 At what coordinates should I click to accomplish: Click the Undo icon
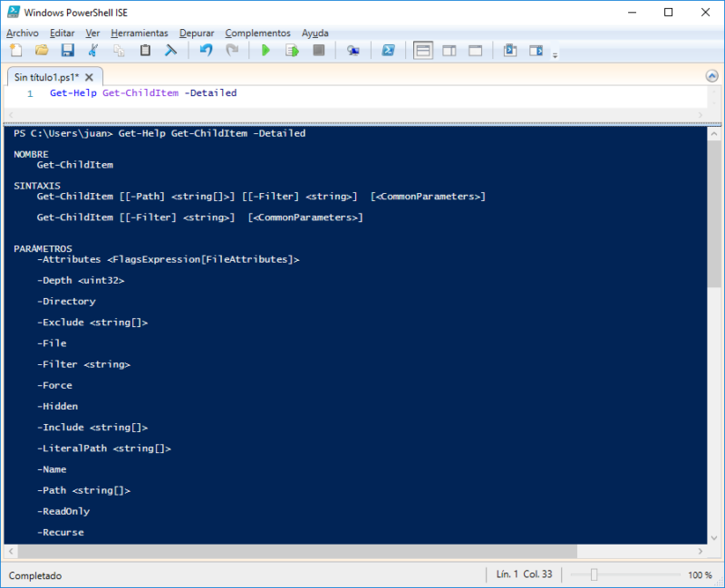206,50
